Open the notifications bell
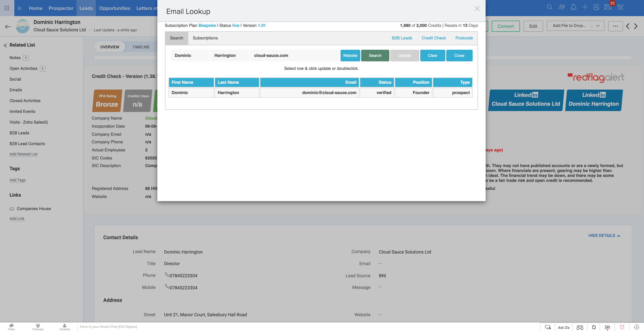This screenshot has width=644, height=331. [x=573, y=7]
